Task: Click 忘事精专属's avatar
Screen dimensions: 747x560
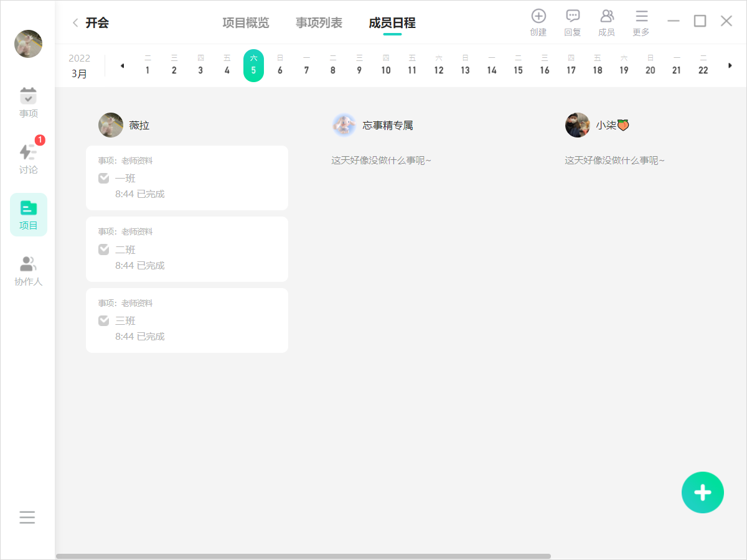Action: pos(344,125)
